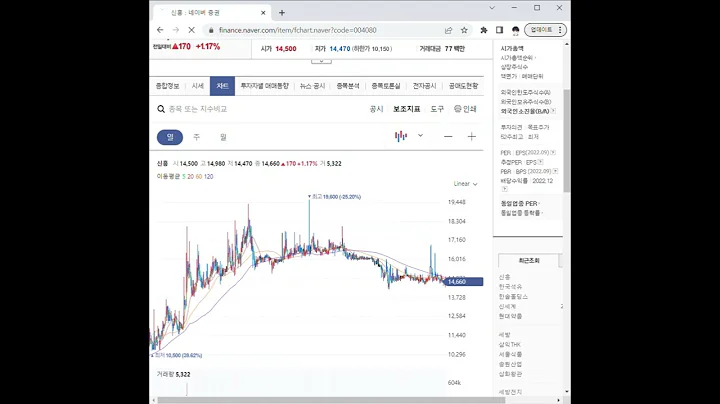The height and width of the screenshot is (404, 720).
Task: Open help icon beside 추정PER EPS
Action: pyautogui.click(x=541, y=162)
